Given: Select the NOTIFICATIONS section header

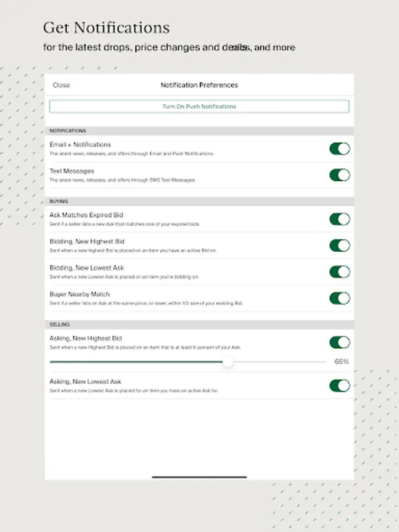Looking at the screenshot, I should (65, 131).
